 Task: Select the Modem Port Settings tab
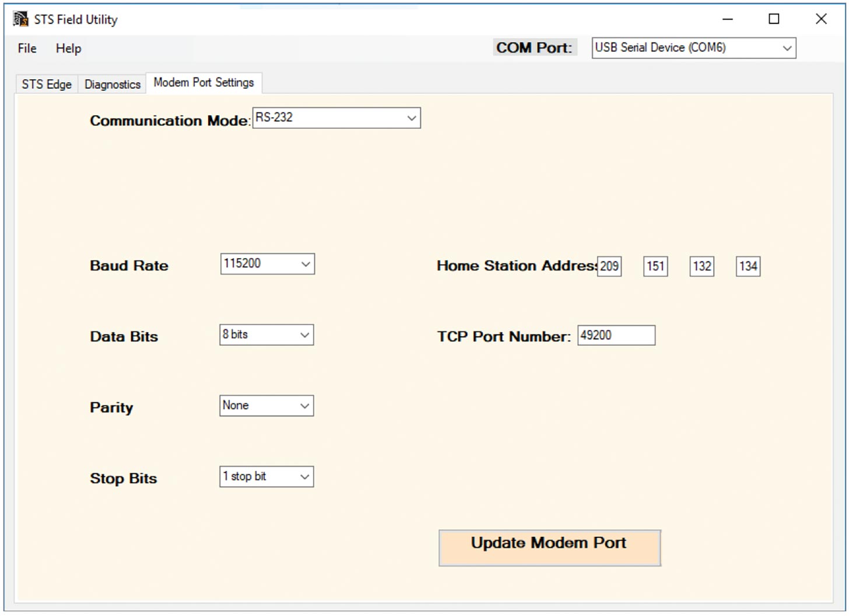(204, 82)
